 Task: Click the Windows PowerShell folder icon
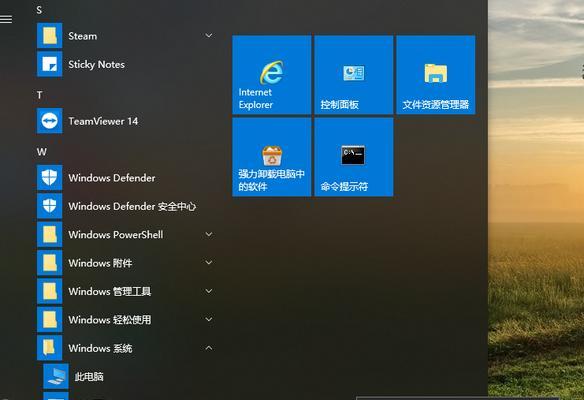point(50,234)
